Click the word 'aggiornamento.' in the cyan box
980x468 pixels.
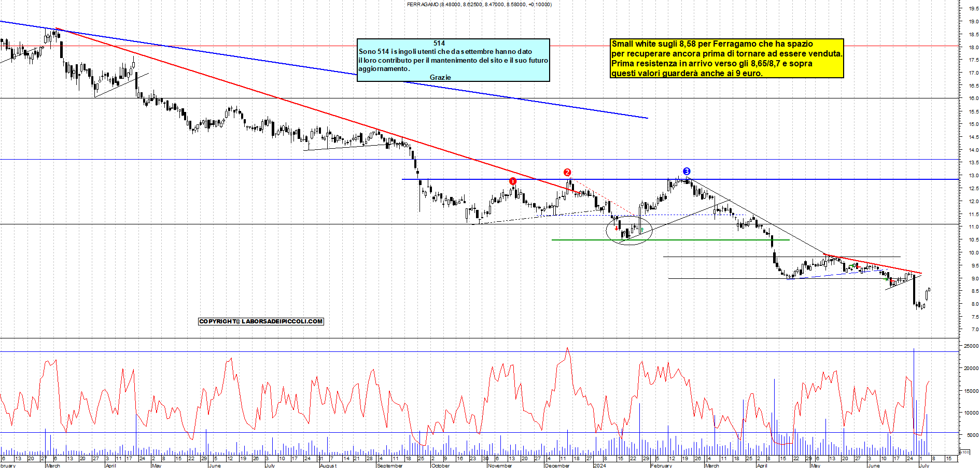tap(384, 68)
